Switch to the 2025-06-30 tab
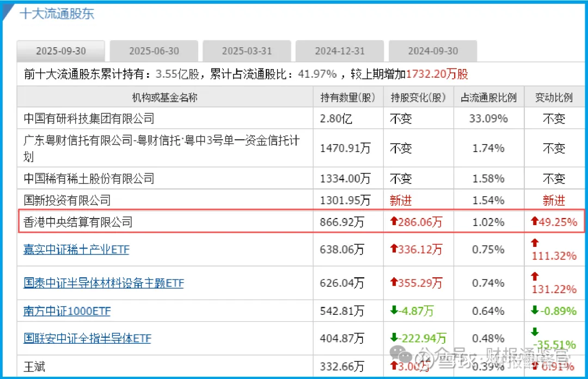588x379 pixels. [x=154, y=51]
